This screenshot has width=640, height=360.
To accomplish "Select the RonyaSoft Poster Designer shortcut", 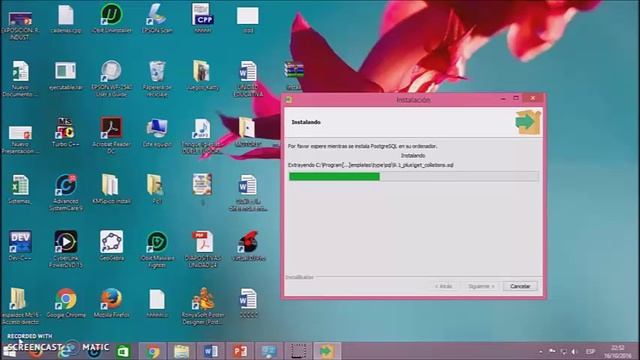I will tap(203, 306).
